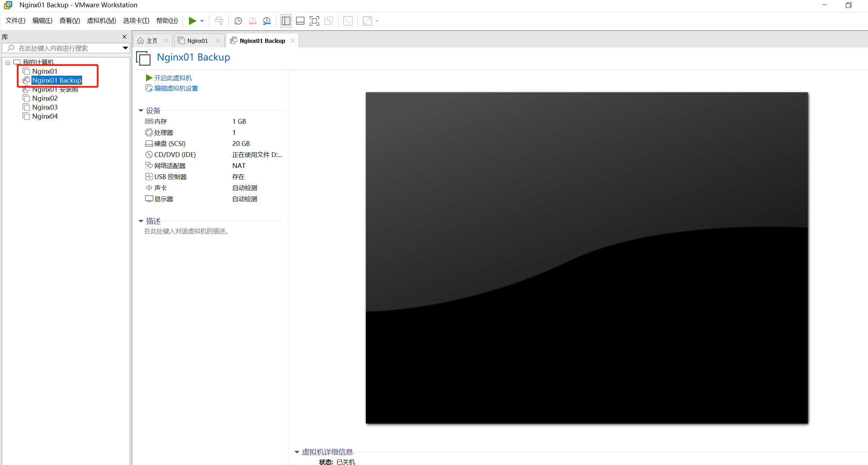Take a snapshot of this virtual machine
The width and height of the screenshot is (868, 465).
(238, 21)
